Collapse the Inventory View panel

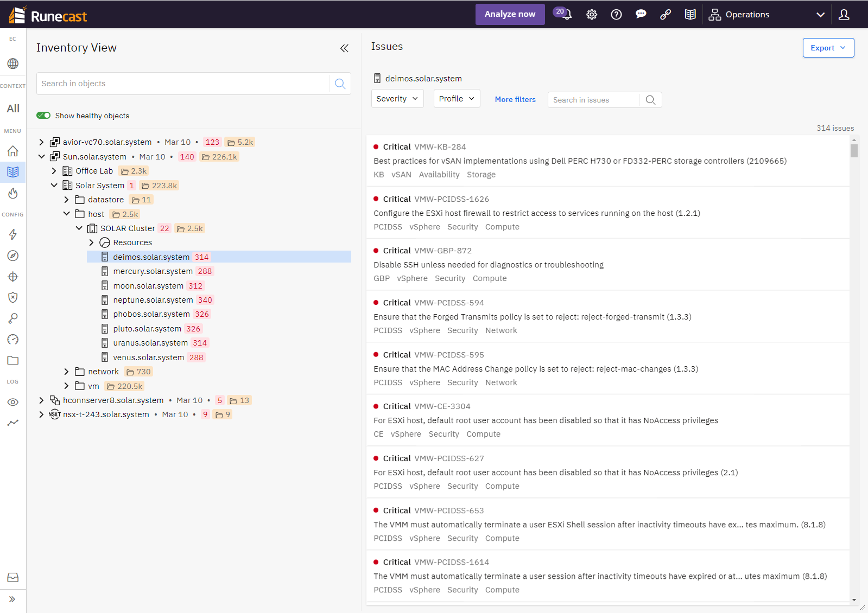pyautogui.click(x=344, y=48)
